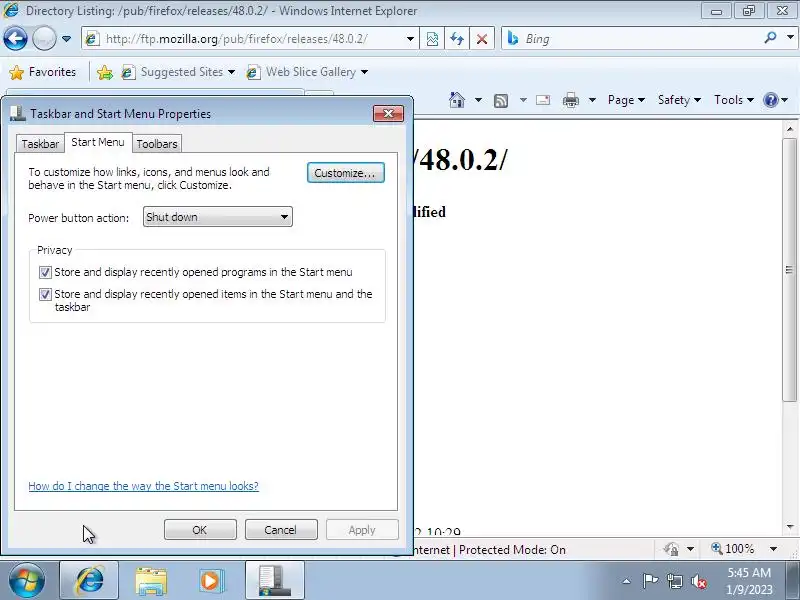Click the zoom level 100% button
Image resolution: width=800 pixels, height=600 pixels.
pyautogui.click(x=733, y=549)
